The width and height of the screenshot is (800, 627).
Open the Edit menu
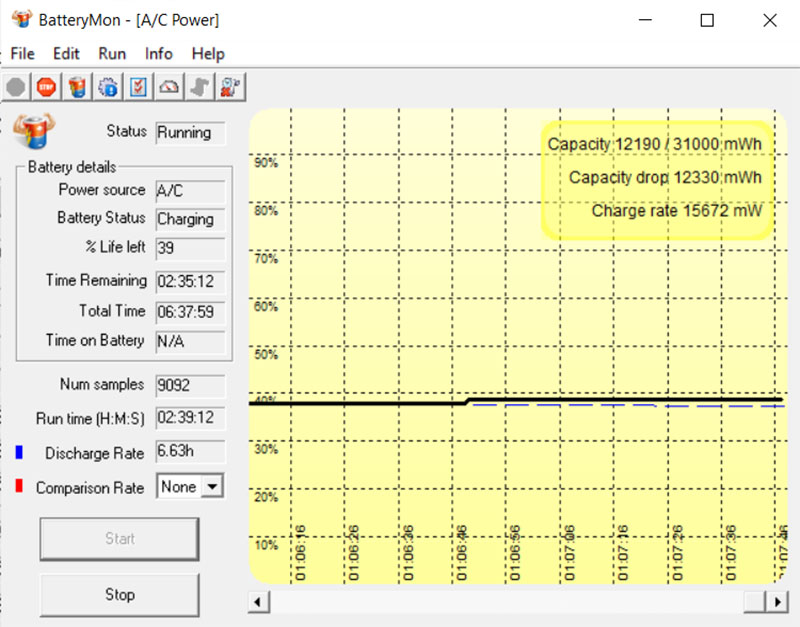[66, 54]
